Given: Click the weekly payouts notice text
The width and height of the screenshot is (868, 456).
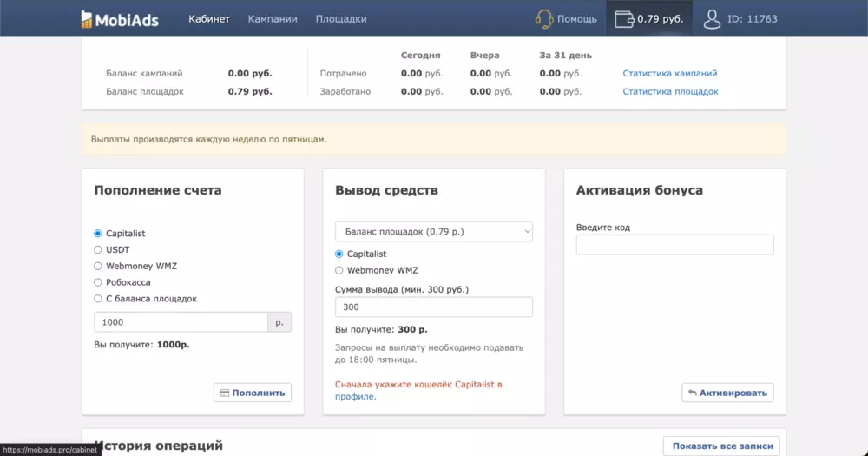Looking at the screenshot, I should click(208, 139).
